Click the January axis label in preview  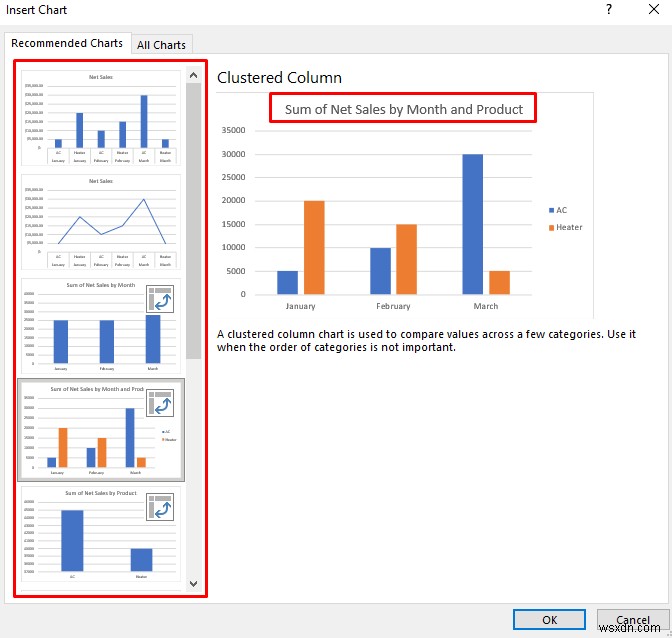pyautogui.click(x=300, y=306)
